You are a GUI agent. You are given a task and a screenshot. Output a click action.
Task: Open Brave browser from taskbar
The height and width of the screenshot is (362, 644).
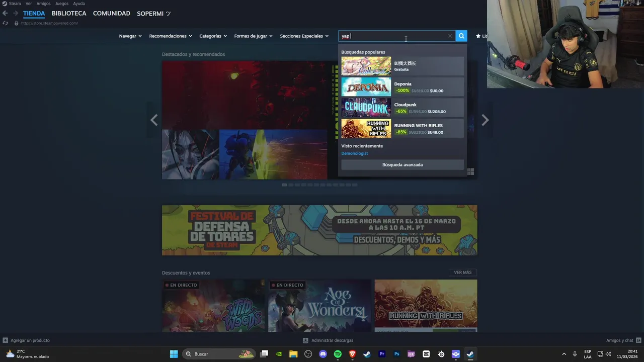[x=353, y=354]
